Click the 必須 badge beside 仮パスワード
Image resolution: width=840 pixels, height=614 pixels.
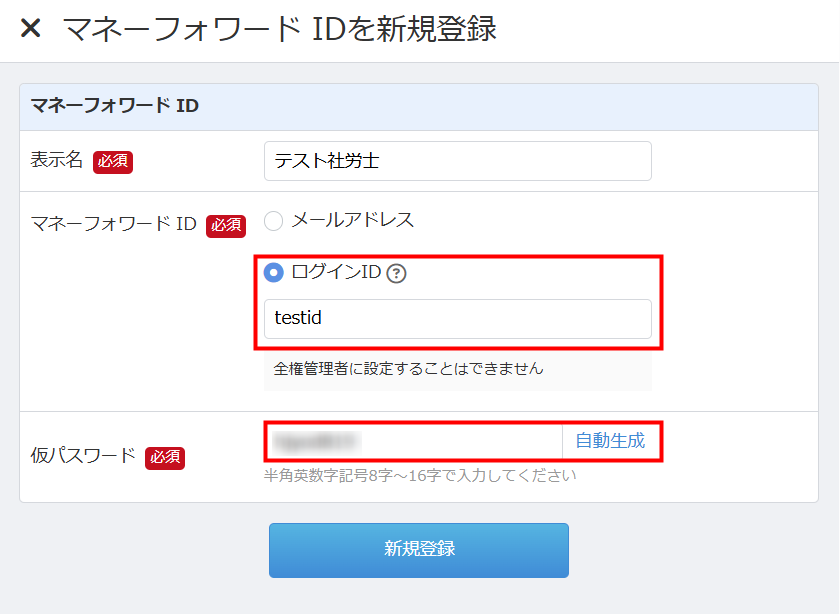(x=165, y=457)
